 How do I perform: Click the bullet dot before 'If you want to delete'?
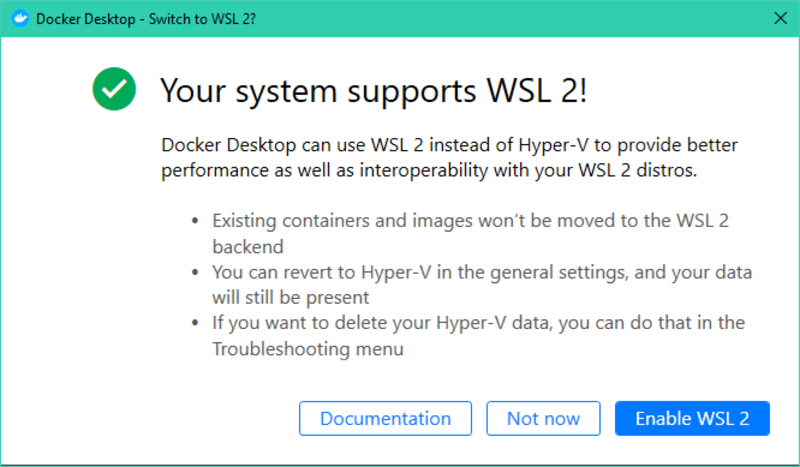pyautogui.click(x=195, y=324)
